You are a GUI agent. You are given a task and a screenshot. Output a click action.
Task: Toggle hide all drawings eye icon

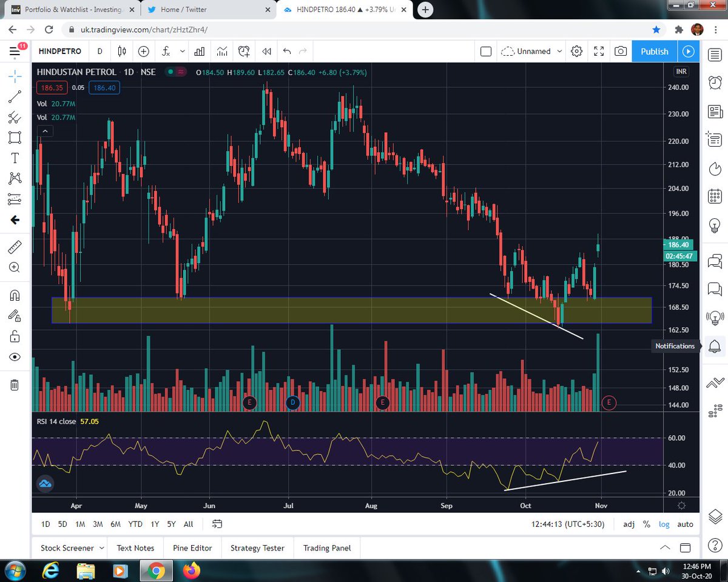click(15, 357)
